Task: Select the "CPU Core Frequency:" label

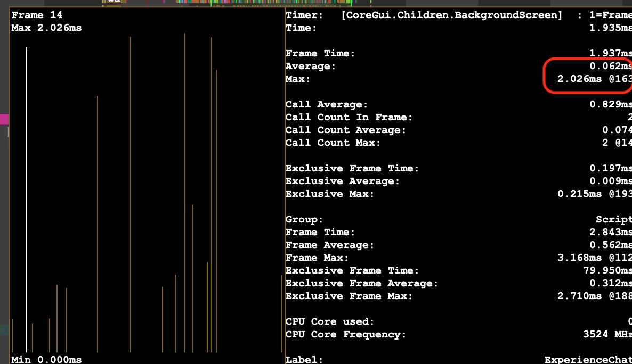Action: (x=346, y=335)
